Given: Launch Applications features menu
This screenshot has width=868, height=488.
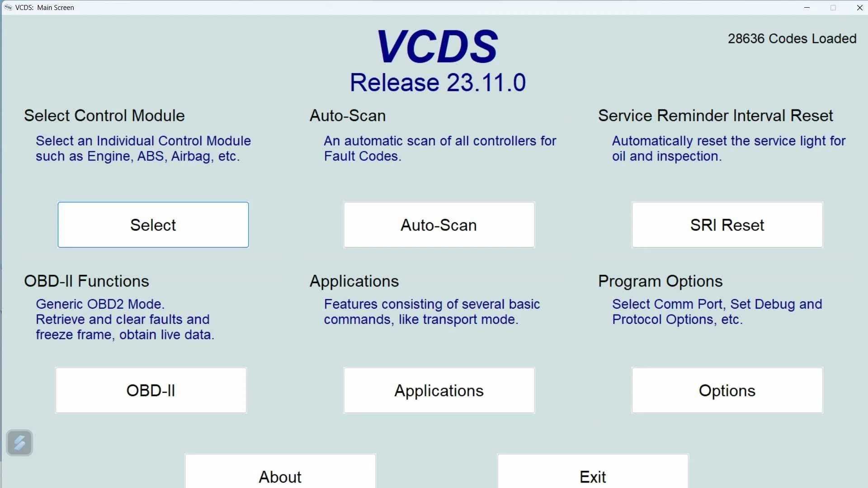Looking at the screenshot, I should click(439, 390).
